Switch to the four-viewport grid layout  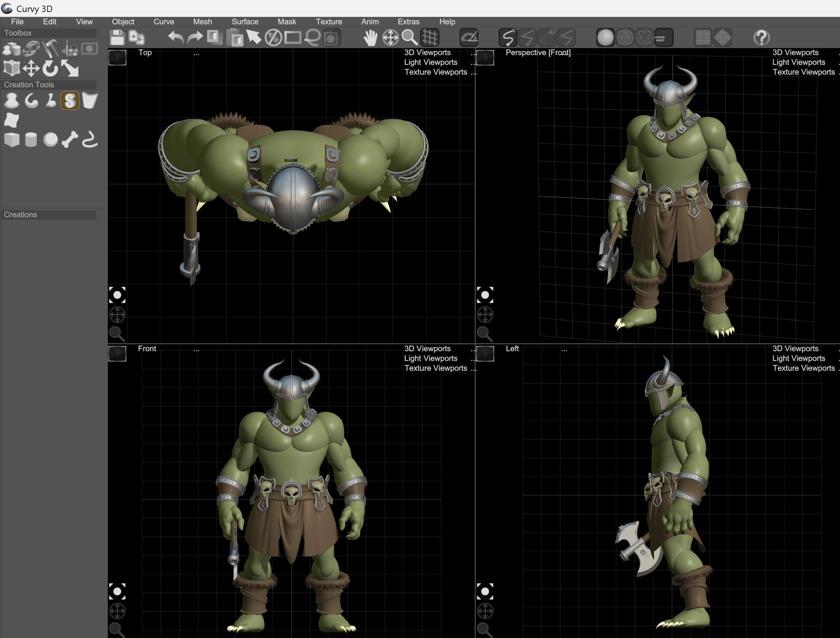(703, 38)
